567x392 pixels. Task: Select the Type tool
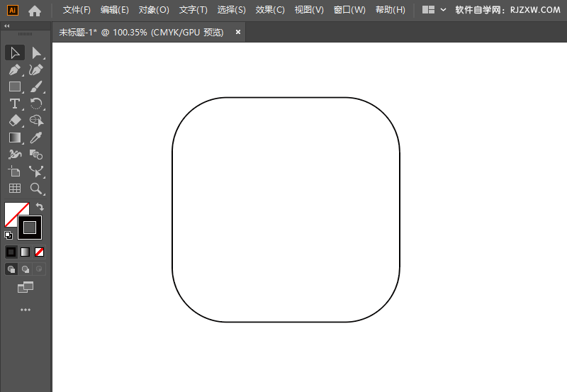coord(14,103)
